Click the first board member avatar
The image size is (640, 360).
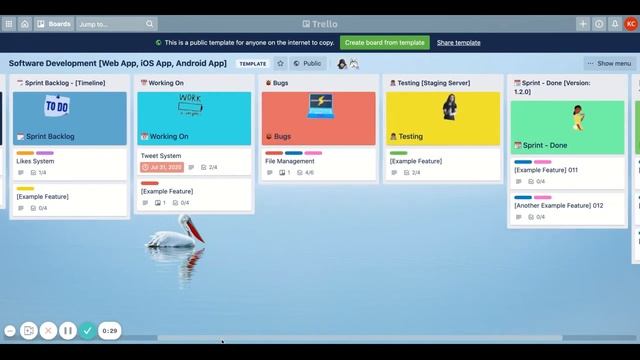342,64
